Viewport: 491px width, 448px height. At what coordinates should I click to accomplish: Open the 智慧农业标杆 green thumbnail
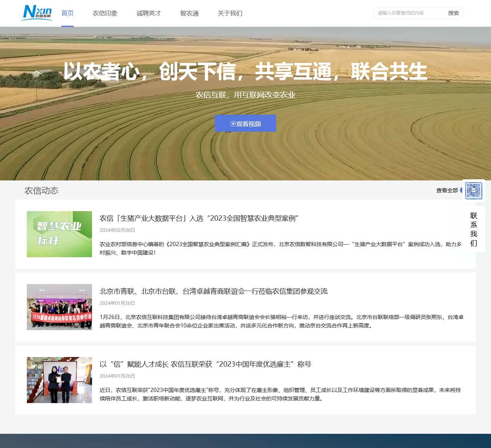59,234
